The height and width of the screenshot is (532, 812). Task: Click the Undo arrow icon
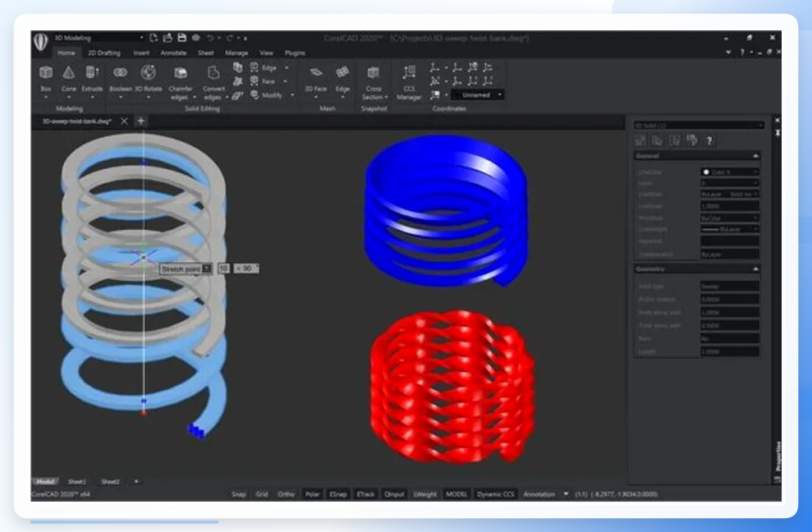pos(210,38)
